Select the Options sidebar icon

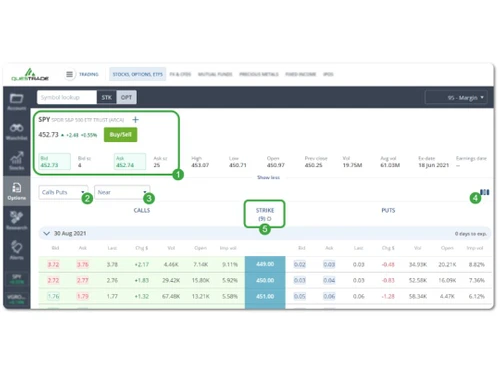(16, 191)
